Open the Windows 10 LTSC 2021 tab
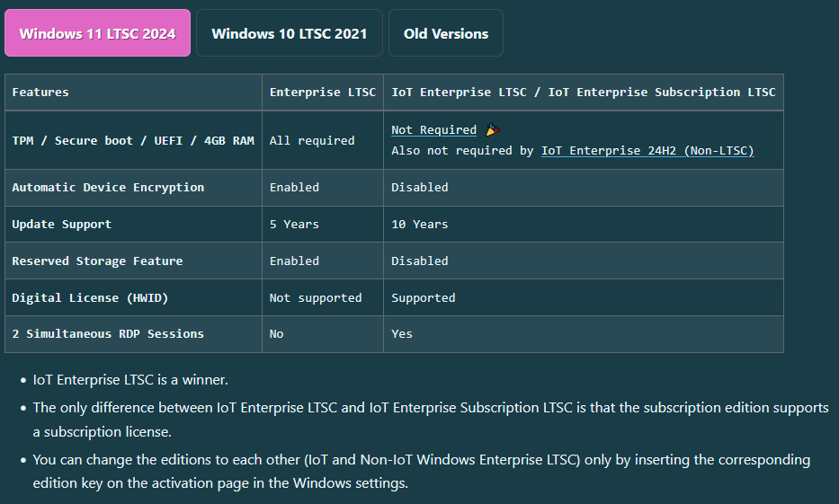 289,33
